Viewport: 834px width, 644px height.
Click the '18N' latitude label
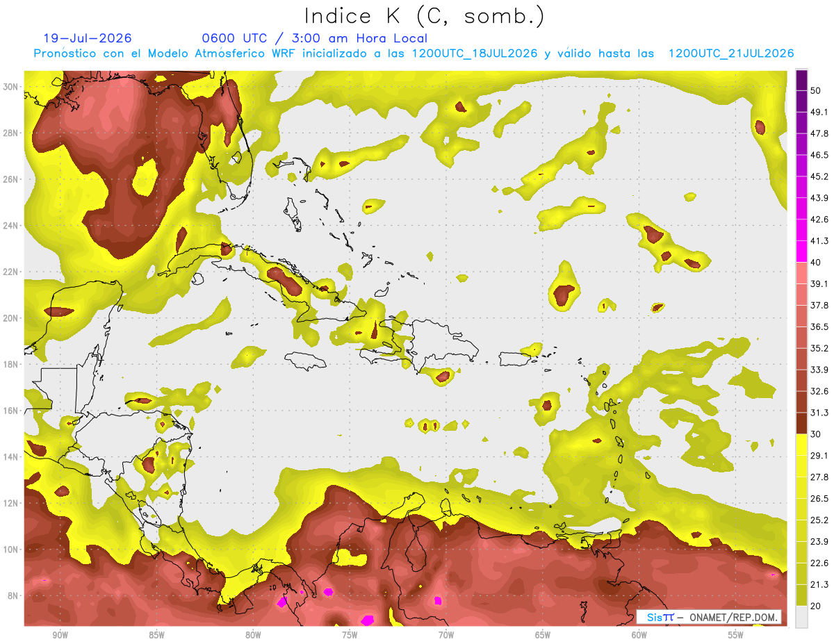(x=11, y=365)
